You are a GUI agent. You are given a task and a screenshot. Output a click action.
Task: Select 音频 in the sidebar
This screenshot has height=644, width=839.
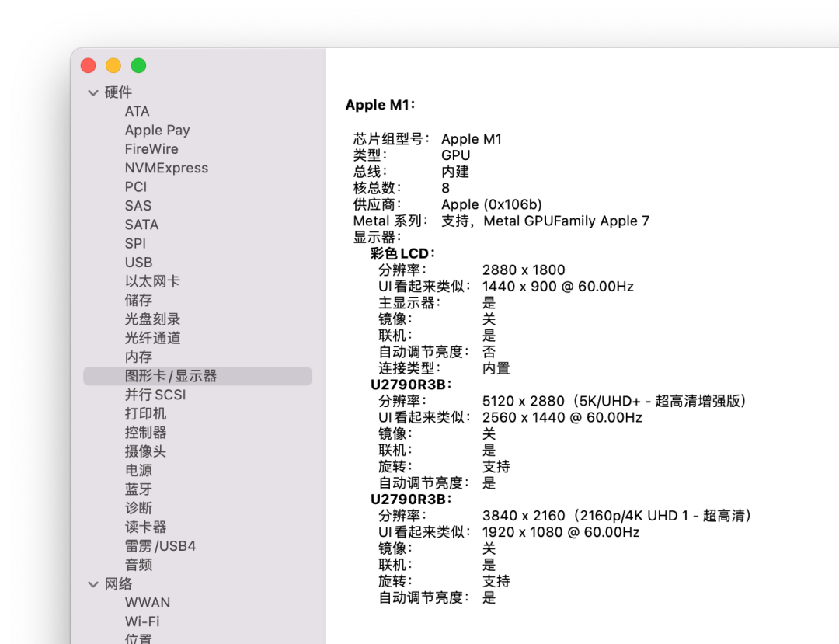click(x=138, y=565)
